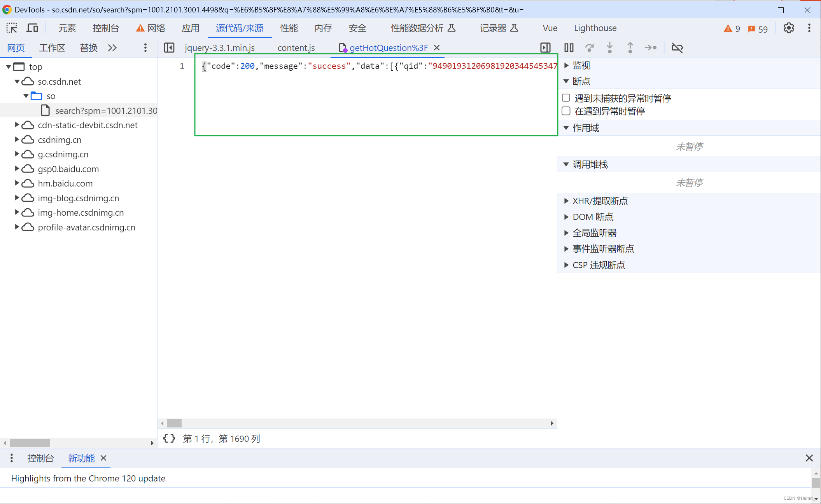The image size is (821, 504).
Task: Expand csdnimg.cn domain node
Action: 17,140
